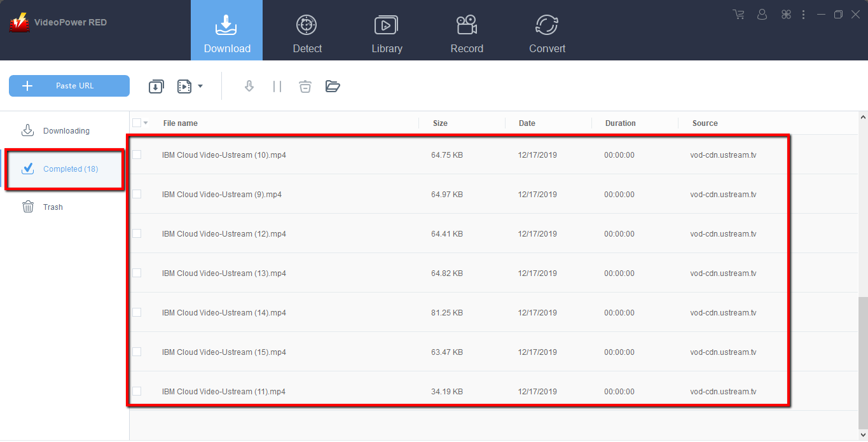
Task: View the Trash section
Action: click(53, 207)
